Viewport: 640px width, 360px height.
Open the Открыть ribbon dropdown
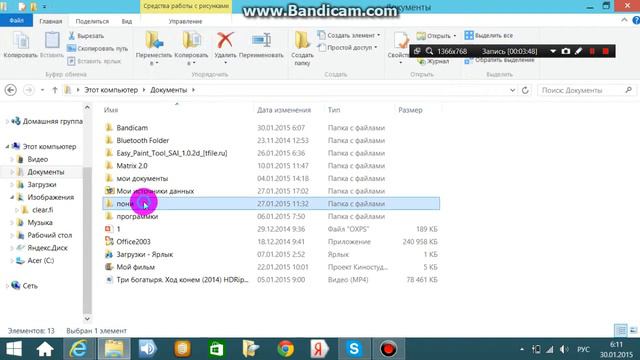coord(436,36)
